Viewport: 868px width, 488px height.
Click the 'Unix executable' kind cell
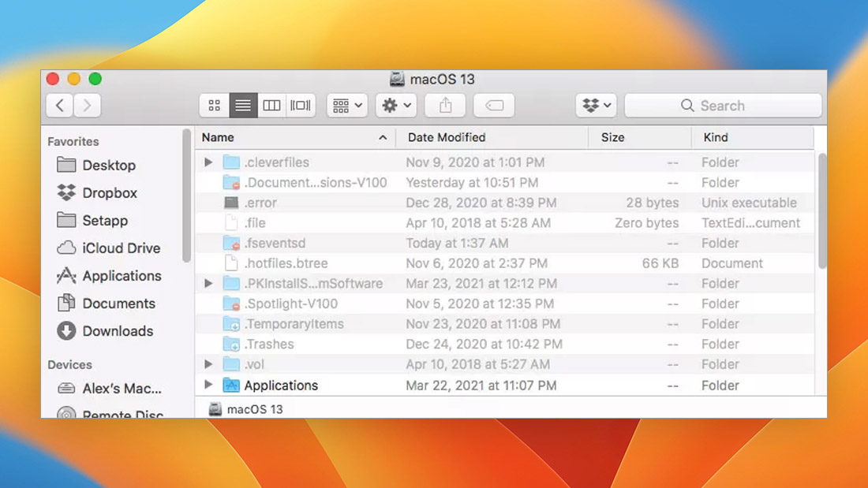click(749, 203)
